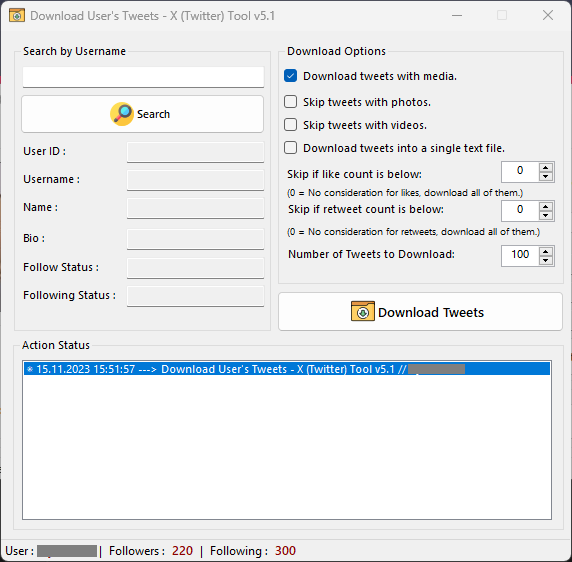The width and height of the screenshot is (572, 562).
Task: Click the Following count 300
Action: (285, 550)
